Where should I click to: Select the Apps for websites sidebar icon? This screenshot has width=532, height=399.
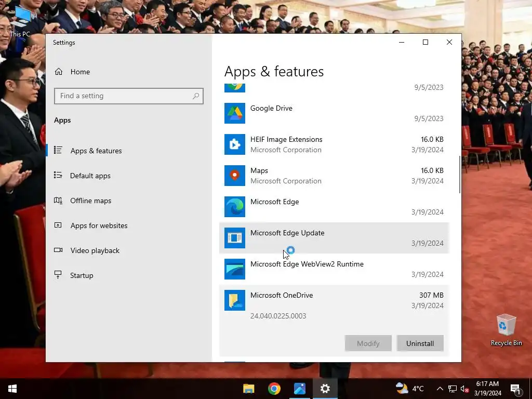tap(58, 225)
